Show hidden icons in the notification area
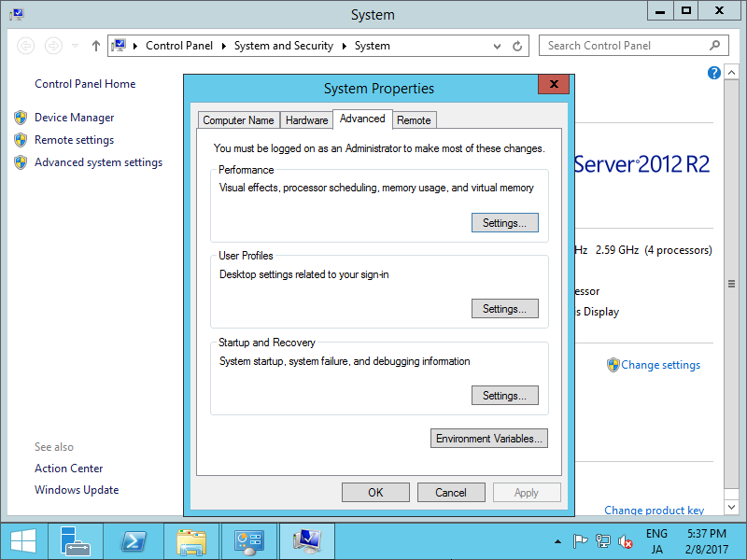The height and width of the screenshot is (560, 747). [x=558, y=540]
